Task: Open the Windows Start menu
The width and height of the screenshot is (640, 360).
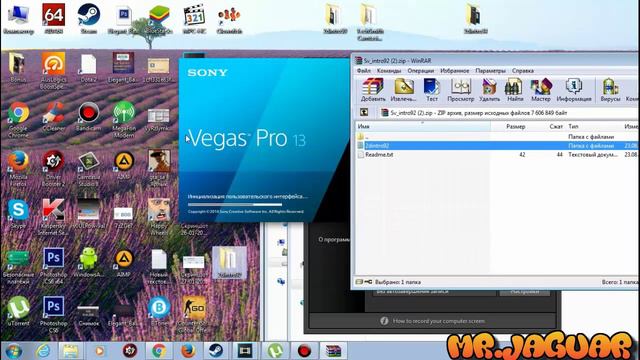Action: (13, 351)
